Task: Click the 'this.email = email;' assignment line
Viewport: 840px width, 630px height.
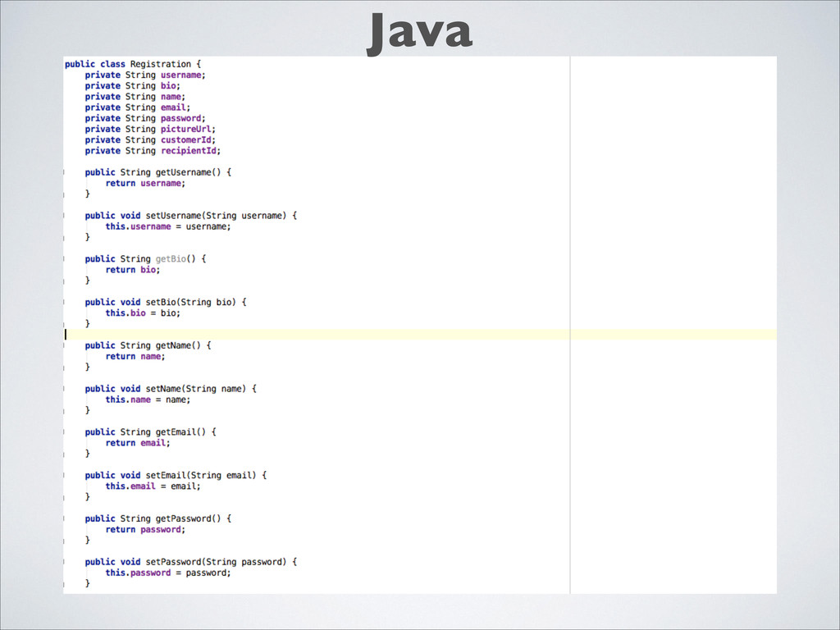Action: click(153, 486)
